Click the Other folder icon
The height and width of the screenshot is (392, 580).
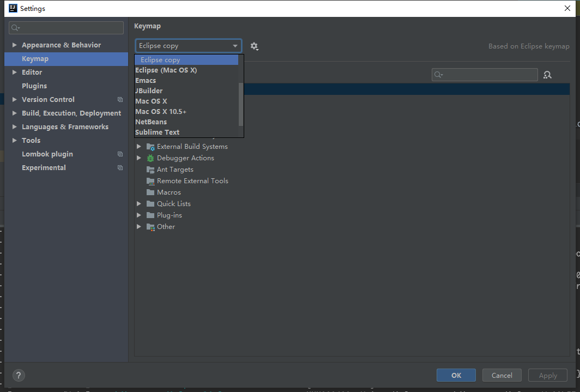[x=150, y=227]
